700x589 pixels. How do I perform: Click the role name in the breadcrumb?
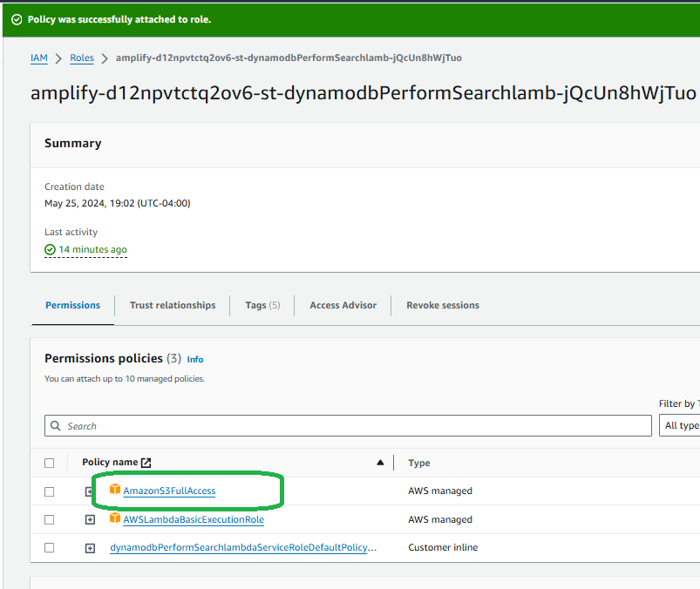(x=289, y=58)
